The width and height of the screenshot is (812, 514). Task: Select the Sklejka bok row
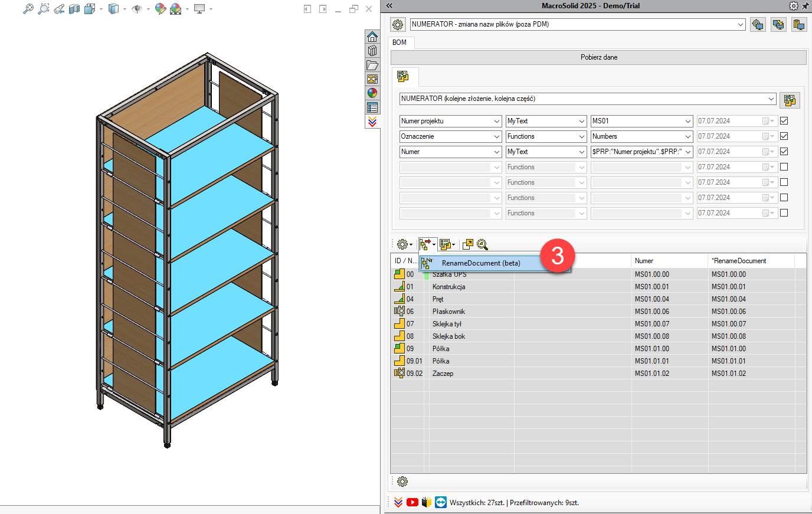[598, 336]
